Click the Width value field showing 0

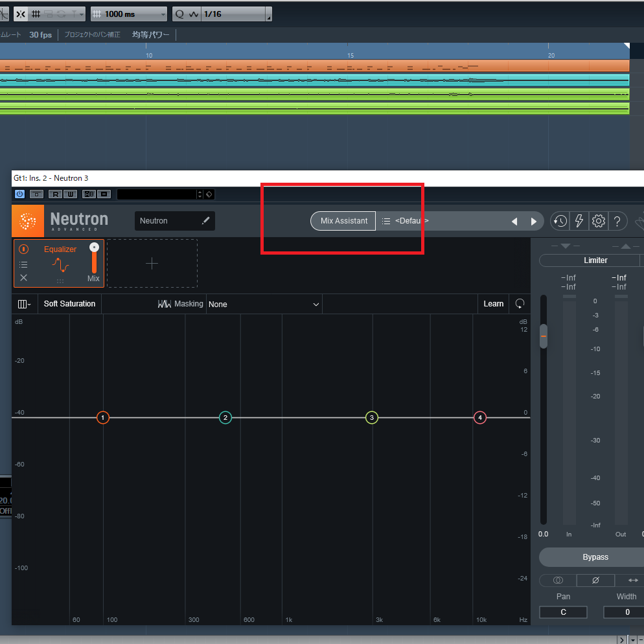(625, 612)
